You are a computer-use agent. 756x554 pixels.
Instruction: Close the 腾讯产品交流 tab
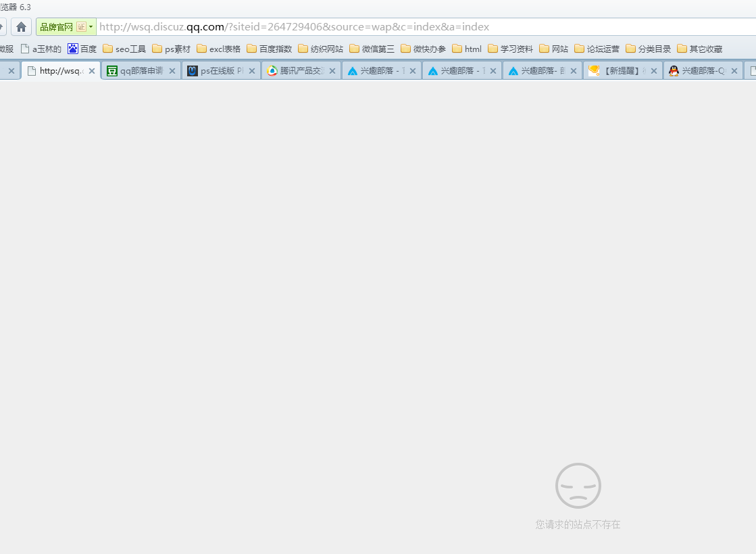point(332,71)
